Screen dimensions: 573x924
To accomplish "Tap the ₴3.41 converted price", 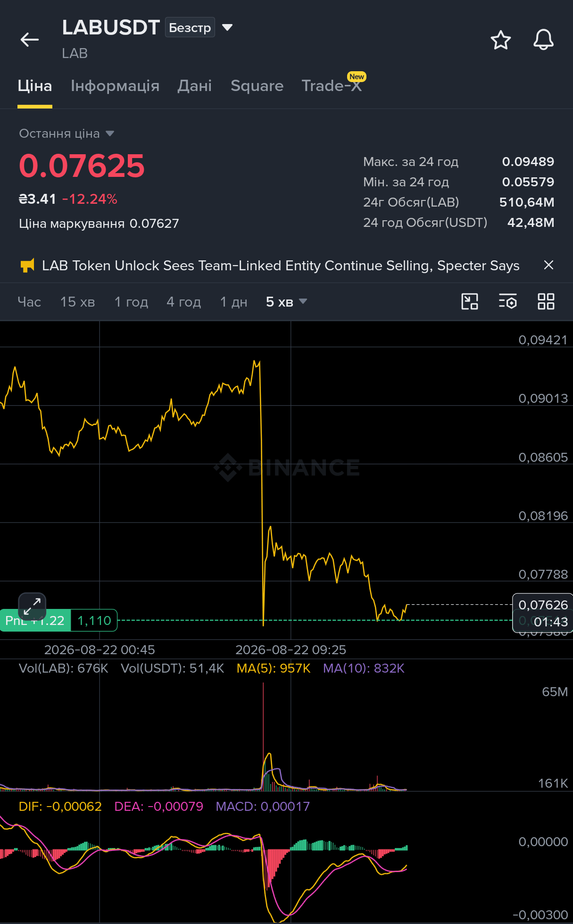I will [37, 199].
